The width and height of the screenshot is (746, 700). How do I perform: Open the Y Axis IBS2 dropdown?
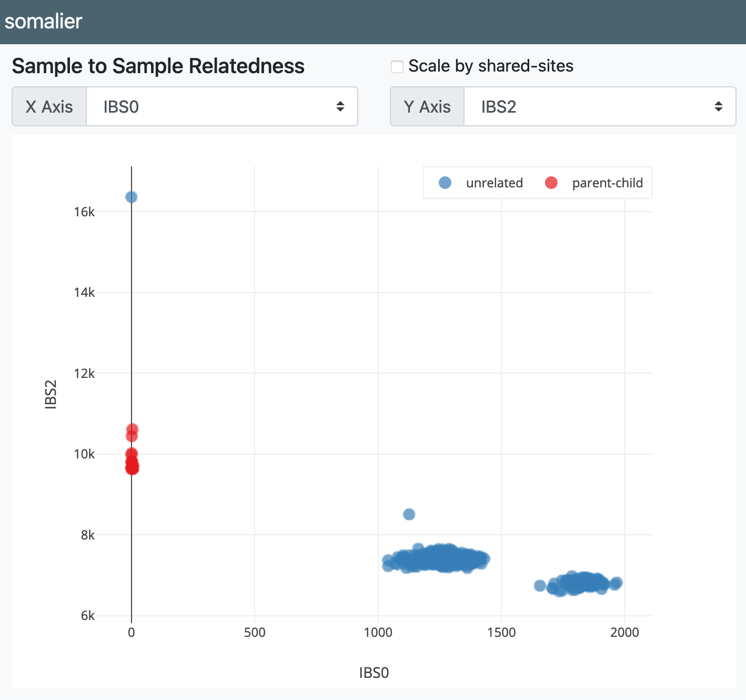tap(600, 106)
